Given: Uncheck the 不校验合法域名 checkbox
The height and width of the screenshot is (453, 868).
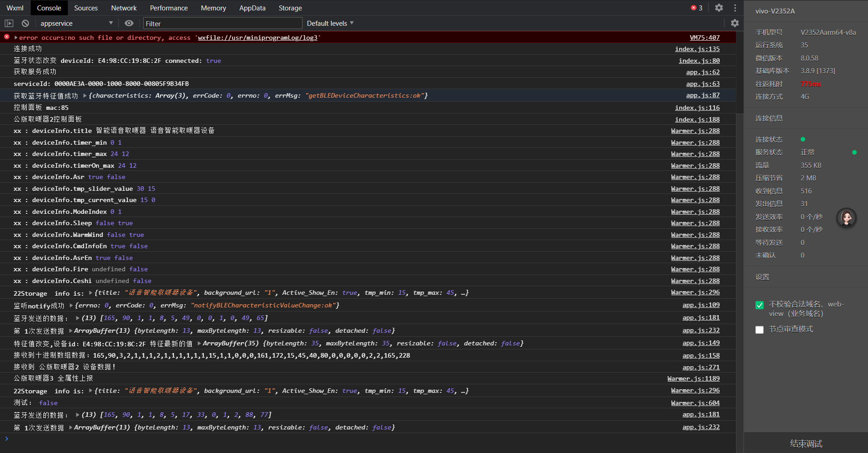Looking at the screenshot, I should tap(759, 305).
